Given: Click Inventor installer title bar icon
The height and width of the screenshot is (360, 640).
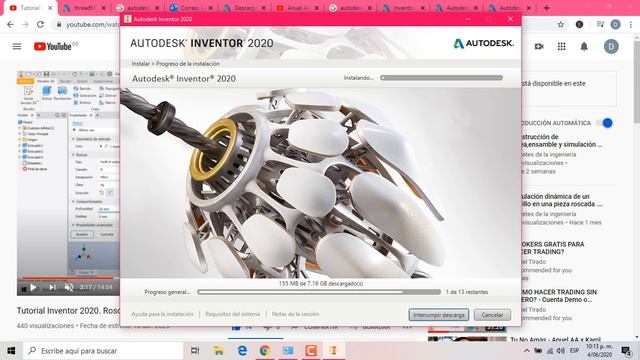Looking at the screenshot, I should (x=127, y=19).
